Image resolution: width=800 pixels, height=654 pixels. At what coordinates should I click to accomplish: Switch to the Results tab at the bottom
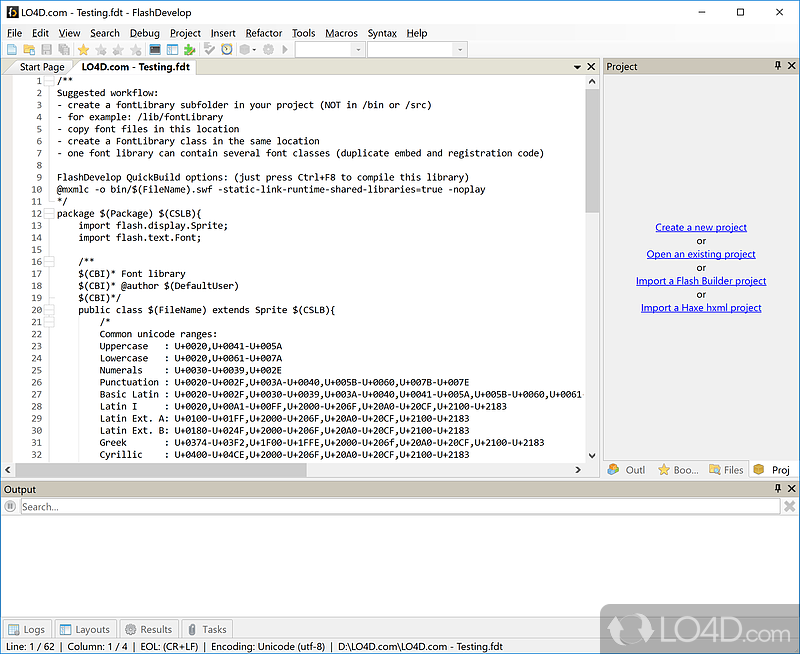point(147,629)
